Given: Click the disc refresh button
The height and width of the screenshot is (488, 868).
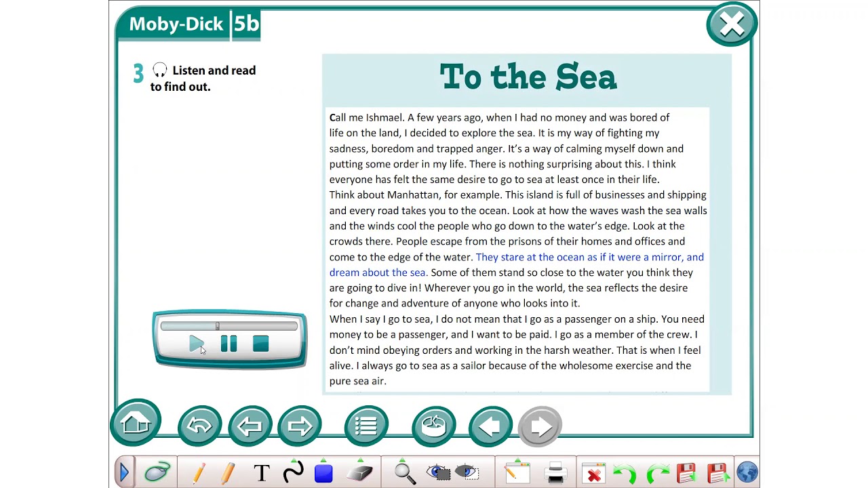Looking at the screenshot, I should click(x=434, y=426).
